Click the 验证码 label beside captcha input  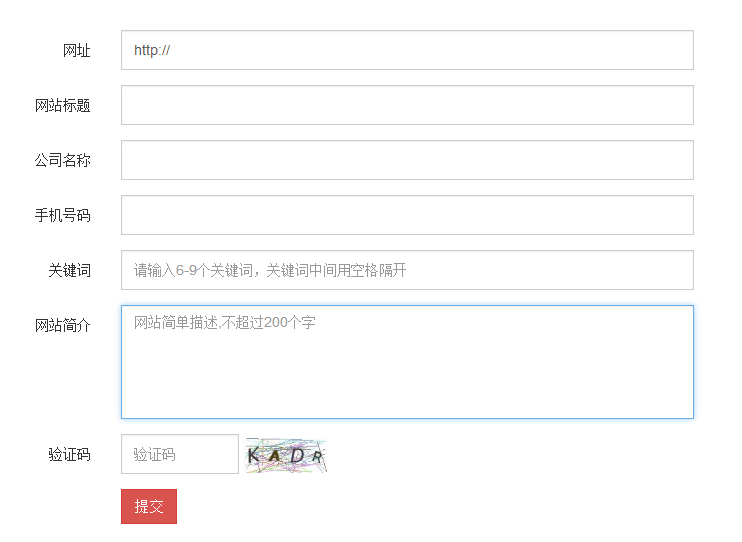pyautogui.click(x=69, y=454)
